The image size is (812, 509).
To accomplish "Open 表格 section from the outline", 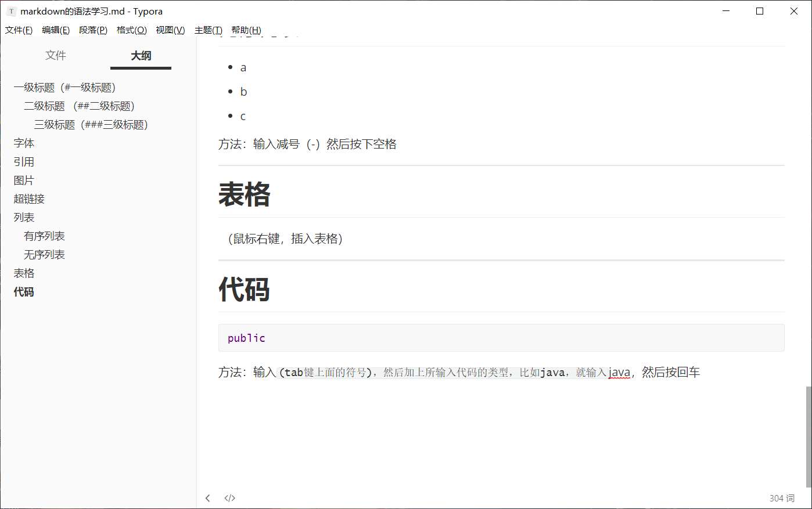I will point(24,273).
